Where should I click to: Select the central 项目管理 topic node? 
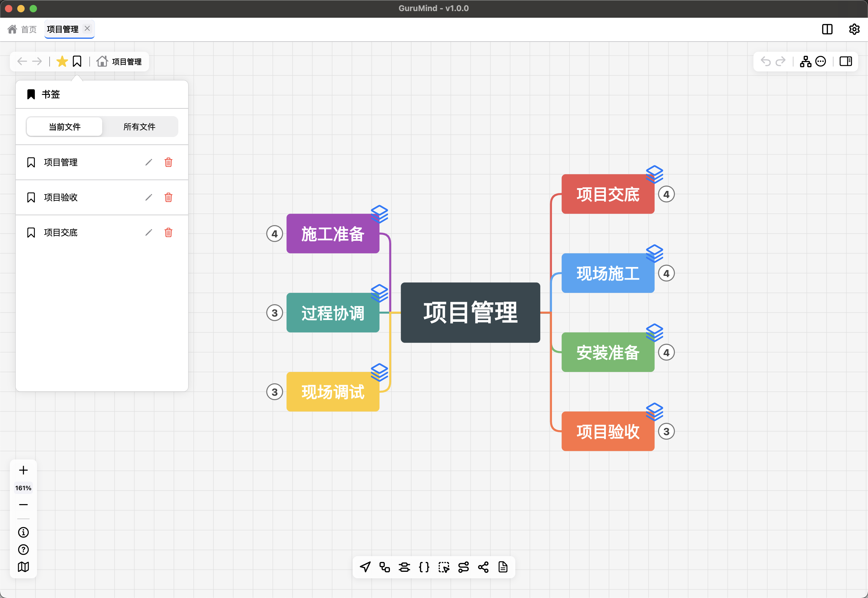click(470, 312)
